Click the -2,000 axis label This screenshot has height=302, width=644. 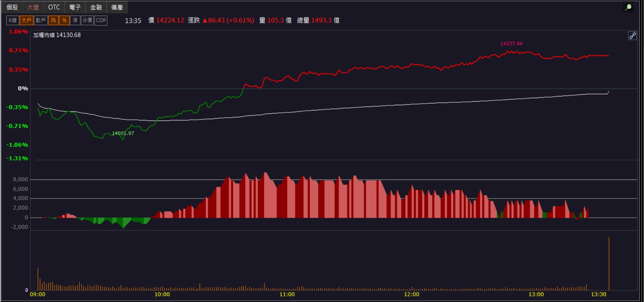pos(19,227)
